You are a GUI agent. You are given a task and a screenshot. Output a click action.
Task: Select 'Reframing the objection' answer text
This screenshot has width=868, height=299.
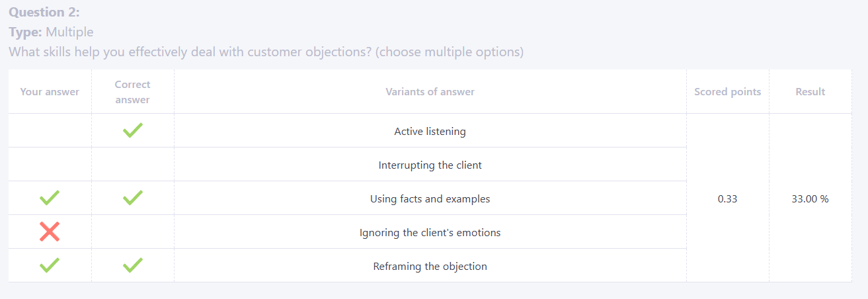[430, 267]
